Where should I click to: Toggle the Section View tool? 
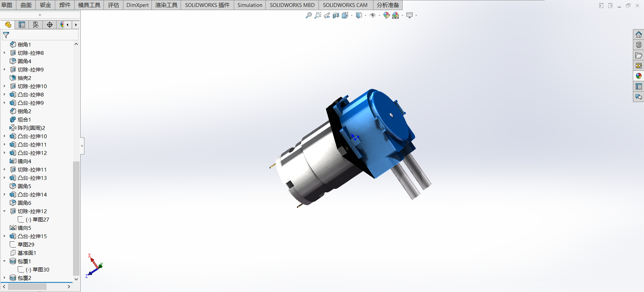[x=336, y=15]
